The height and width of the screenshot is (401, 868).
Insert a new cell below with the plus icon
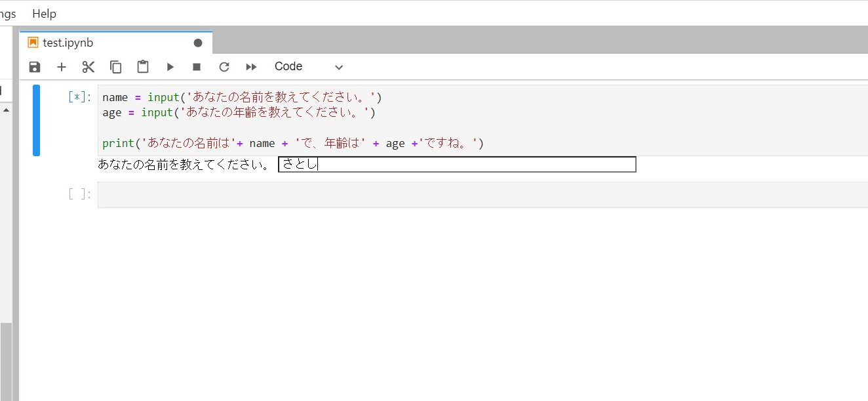point(62,67)
